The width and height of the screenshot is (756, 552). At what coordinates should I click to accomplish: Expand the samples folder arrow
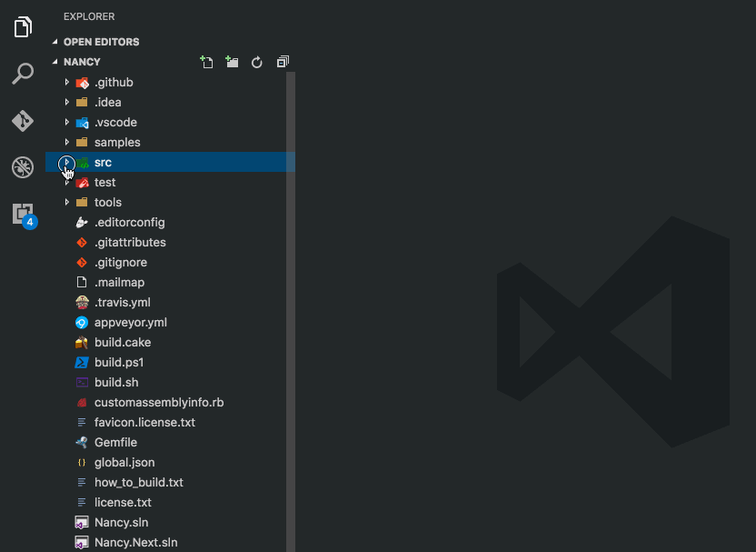tap(67, 143)
